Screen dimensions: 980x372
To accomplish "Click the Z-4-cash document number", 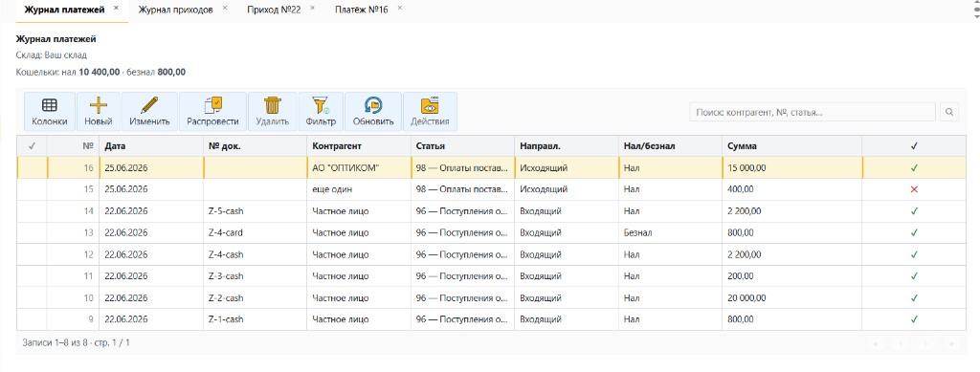I will tap(226, 254).
